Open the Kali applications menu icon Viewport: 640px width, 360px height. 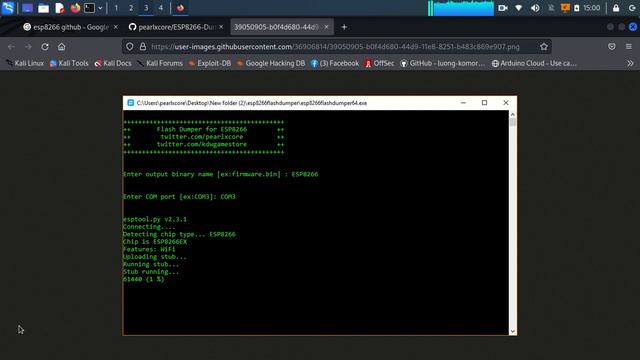(x=8, y=8)
